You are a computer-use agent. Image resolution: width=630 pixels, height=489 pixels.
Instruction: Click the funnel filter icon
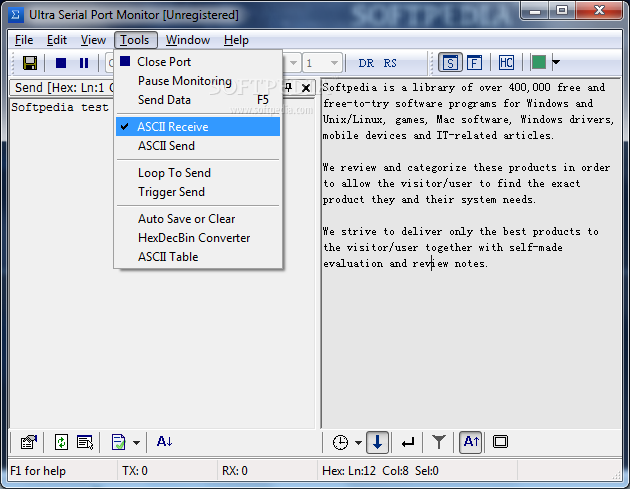tap(439, 442)
